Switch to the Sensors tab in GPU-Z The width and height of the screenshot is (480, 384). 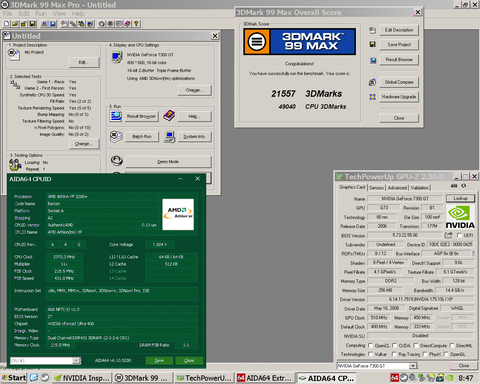[376, 188]
